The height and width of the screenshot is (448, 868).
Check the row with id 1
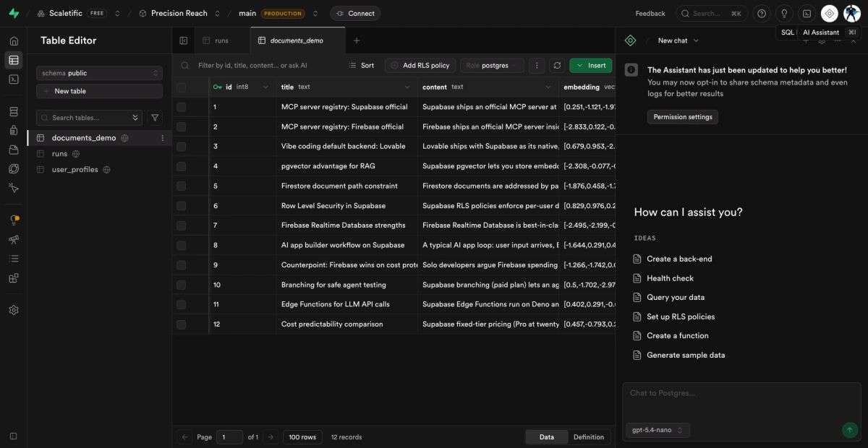click(181, 106)
